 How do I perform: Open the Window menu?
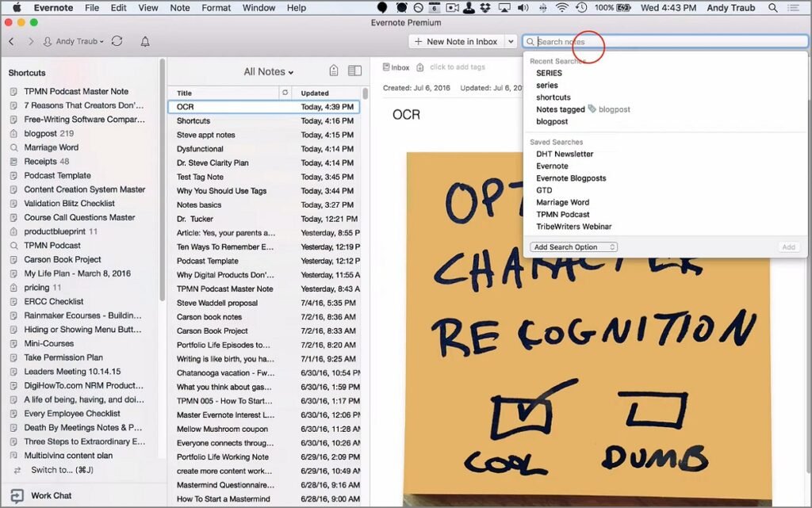pyautogui.click(x=259, y=8)
